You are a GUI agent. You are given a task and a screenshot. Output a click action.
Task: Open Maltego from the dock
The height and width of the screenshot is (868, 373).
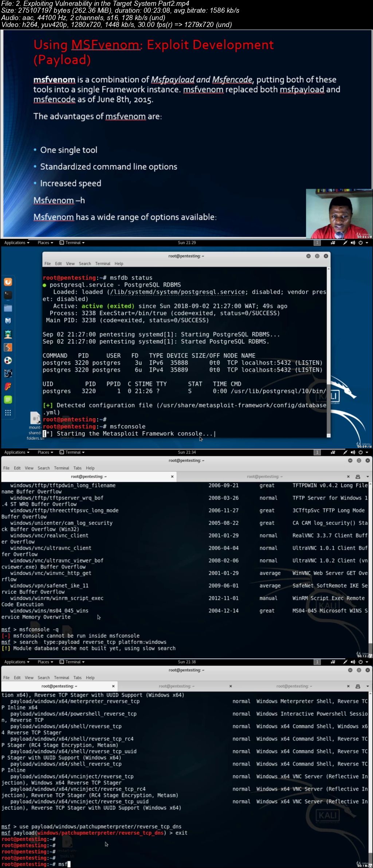click(8, 360)
